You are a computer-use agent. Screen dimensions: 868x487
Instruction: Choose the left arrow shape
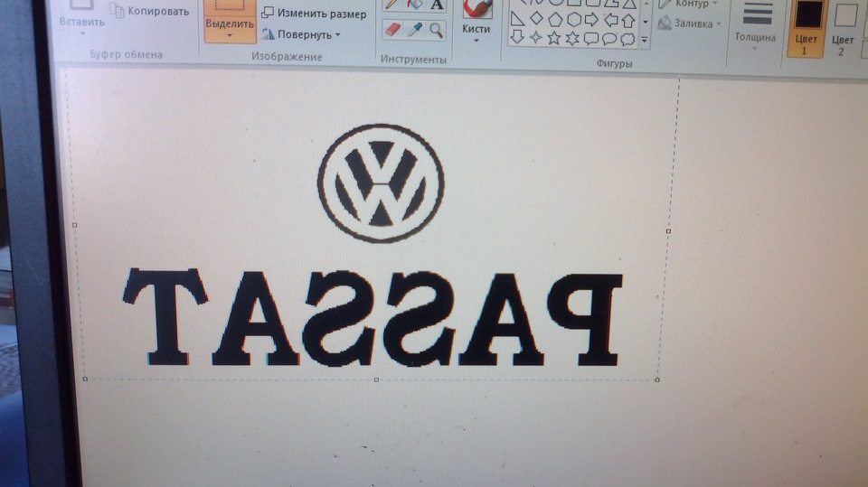(610, 20)
